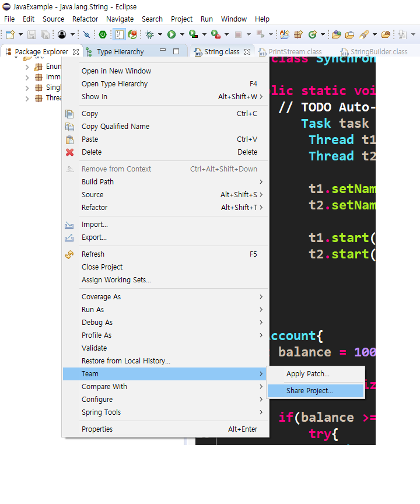Screen dimensions: 420x504
Task: Click the Skip All Breakpoints icon
Action: click(x=86, y=34)
